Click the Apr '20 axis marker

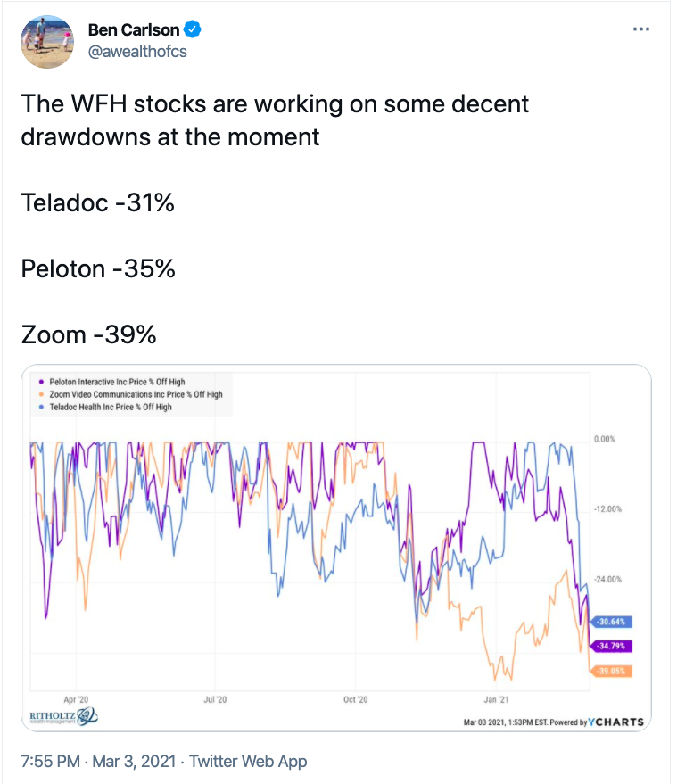click(x=77, y=699)
